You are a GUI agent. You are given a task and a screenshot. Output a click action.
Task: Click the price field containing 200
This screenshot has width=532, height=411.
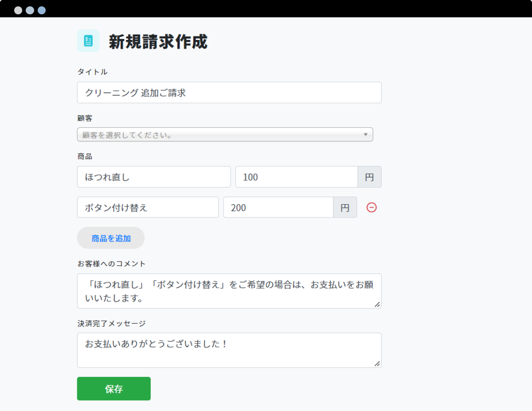[x=278, y=207]
